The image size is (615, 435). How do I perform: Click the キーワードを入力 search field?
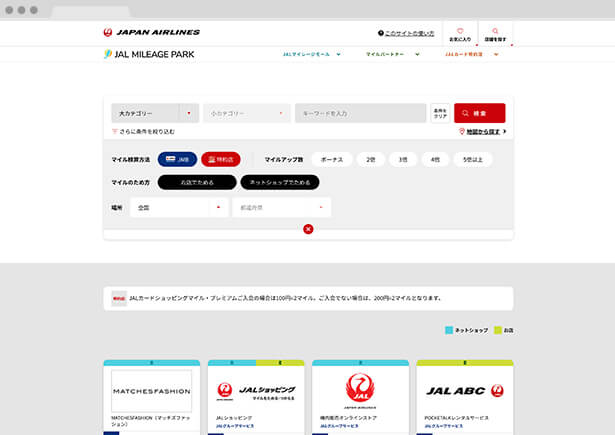[x=360, y=113]
